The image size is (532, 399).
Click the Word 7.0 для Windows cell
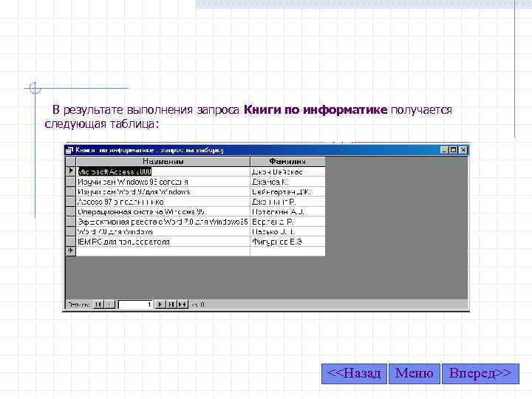click(x=163, y=232)
